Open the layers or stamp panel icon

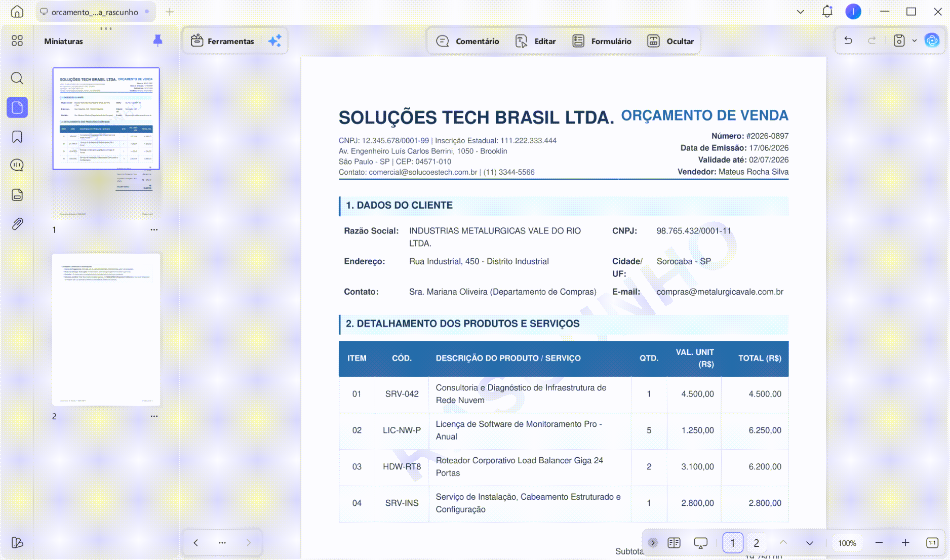[x=17, y=195]
